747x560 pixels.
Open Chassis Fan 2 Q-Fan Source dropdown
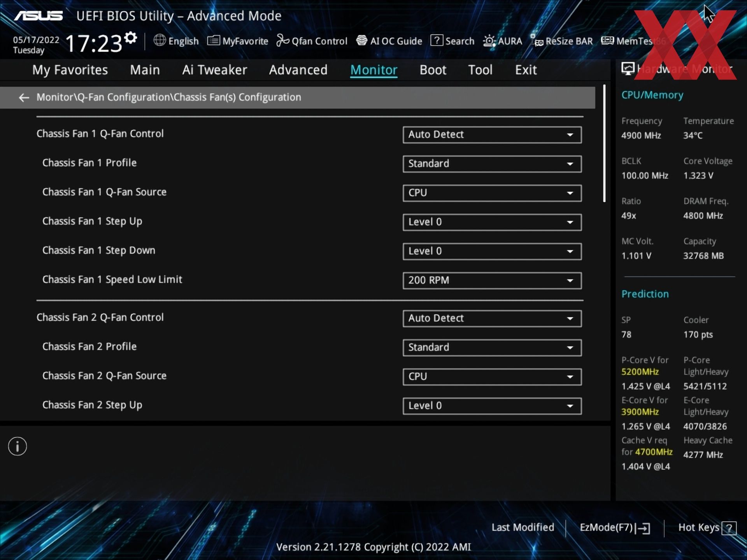[492, 377]
